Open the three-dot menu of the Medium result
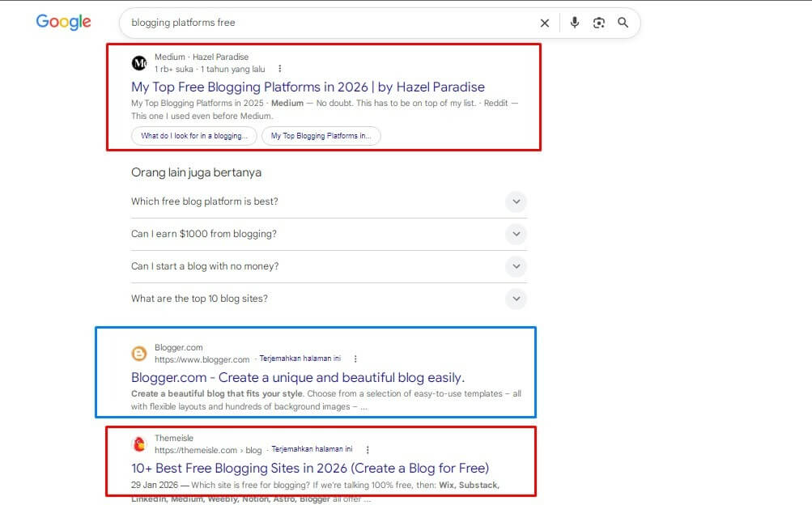 tap(279, 69)
